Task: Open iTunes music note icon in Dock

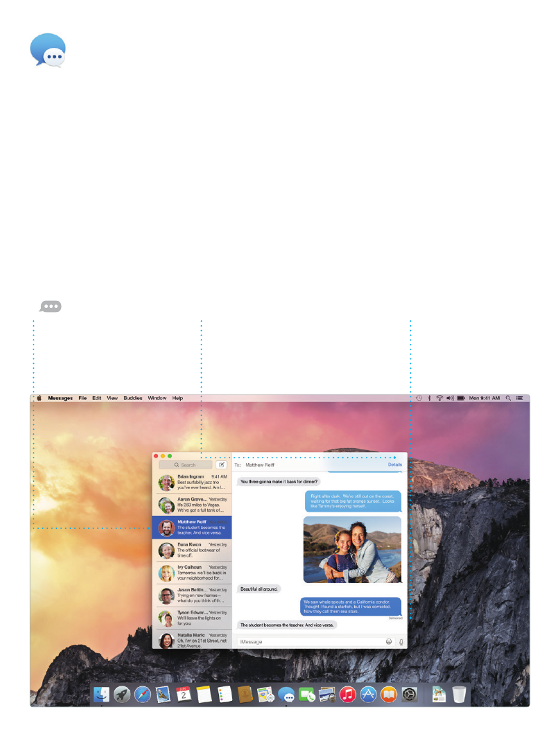Action: [348, 694]
